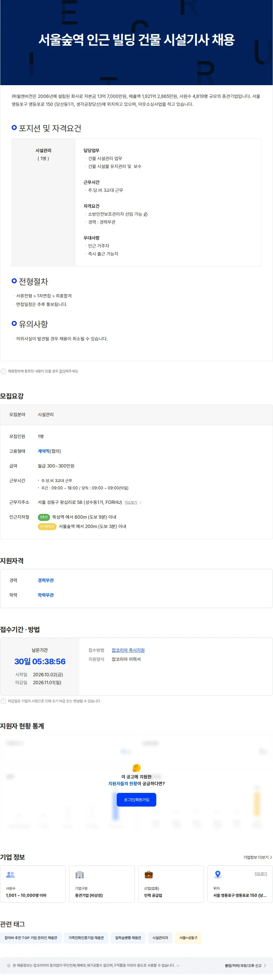Click the 서울>성동구 tag

188,938
